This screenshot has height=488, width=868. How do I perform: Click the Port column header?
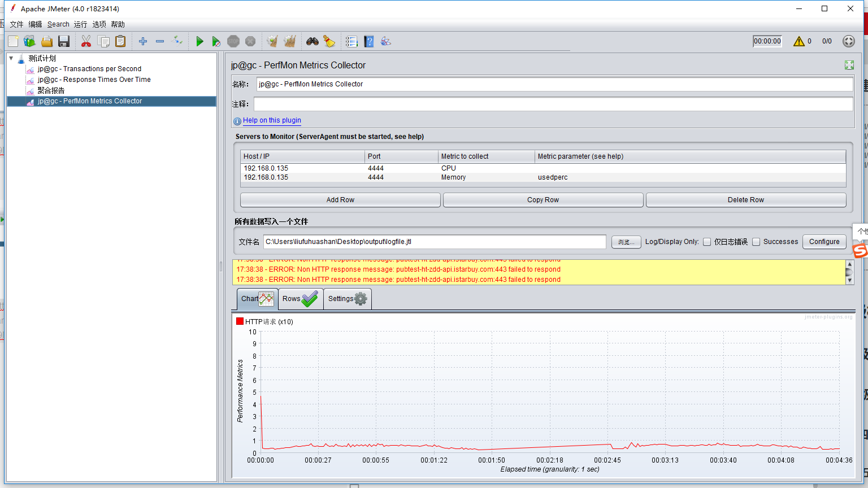(x=401, y=156)
